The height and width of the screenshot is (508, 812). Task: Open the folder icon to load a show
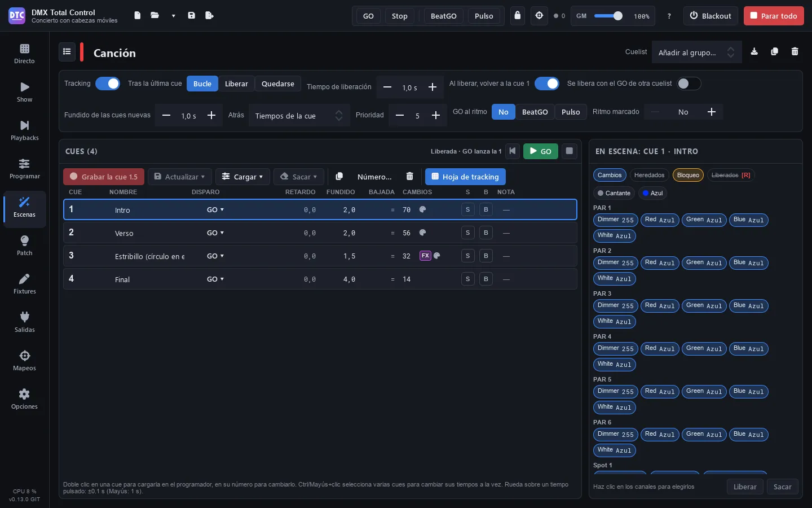click(155, 16)
